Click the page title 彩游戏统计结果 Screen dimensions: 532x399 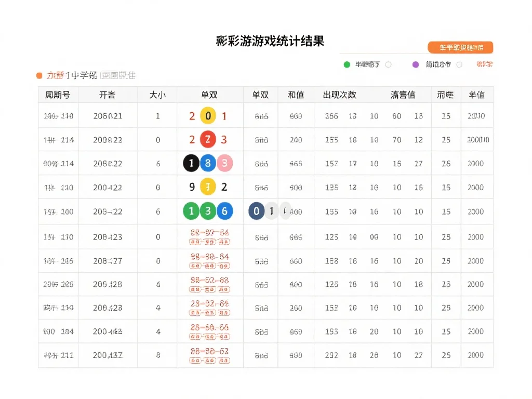(270, 41)
